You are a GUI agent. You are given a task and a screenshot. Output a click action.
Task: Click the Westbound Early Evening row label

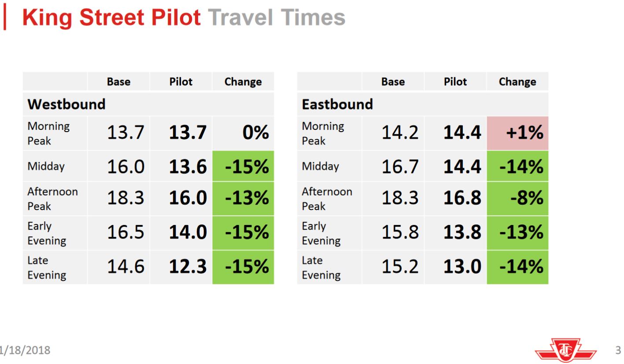pos(47,233)
